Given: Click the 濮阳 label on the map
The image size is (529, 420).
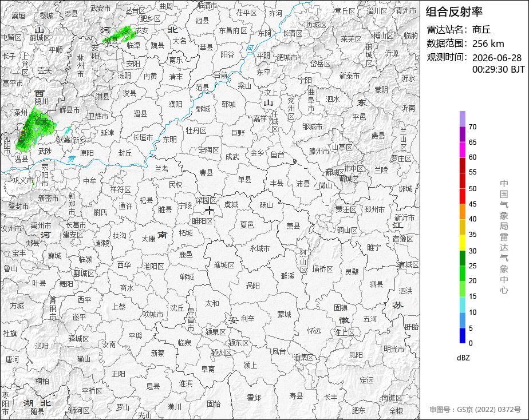Looking at the screenshot, I should [x=175, y=104].
